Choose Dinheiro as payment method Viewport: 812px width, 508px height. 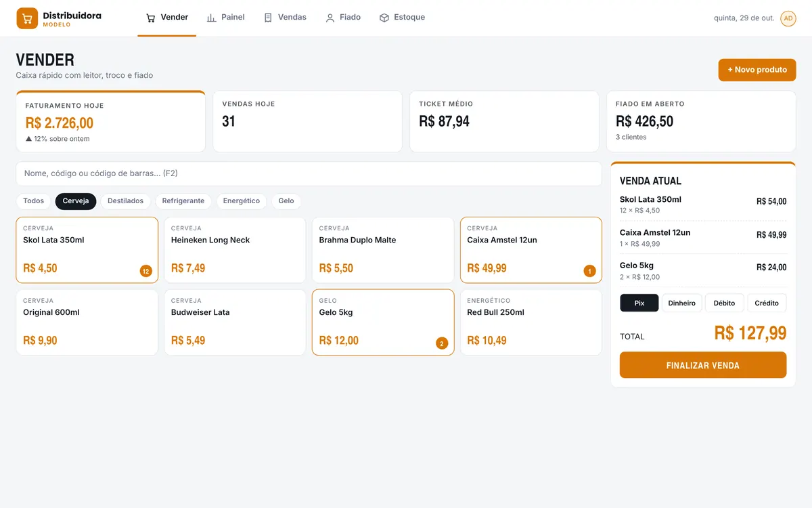[x=682, y=303]
